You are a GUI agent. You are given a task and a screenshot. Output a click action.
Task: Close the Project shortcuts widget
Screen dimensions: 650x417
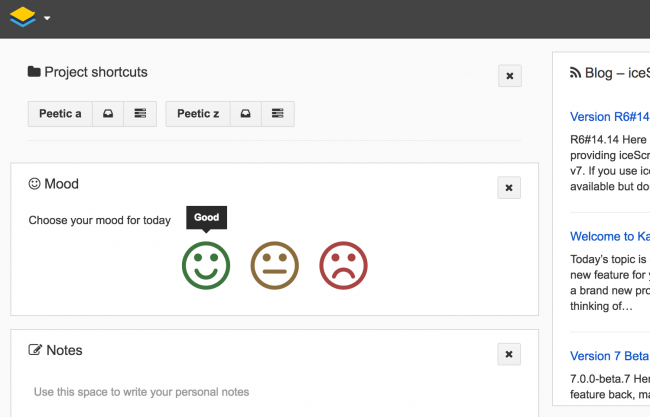coord(509,76)
